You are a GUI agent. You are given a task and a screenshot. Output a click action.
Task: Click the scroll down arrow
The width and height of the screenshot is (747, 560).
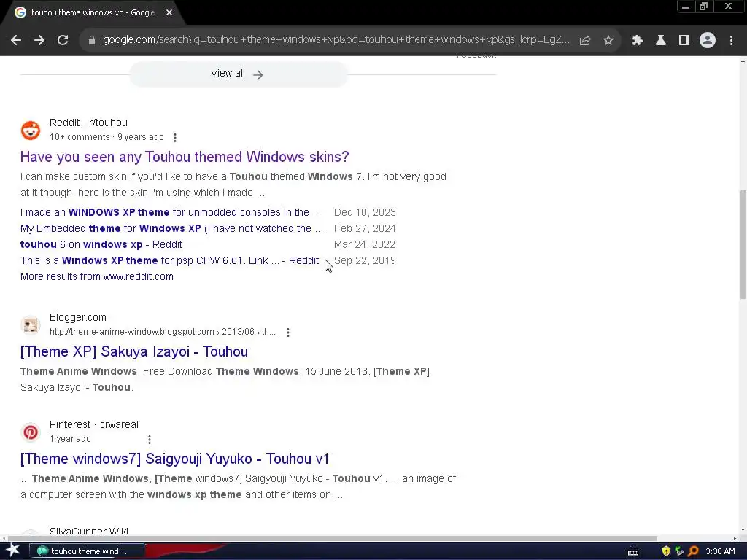pos(743,530)
